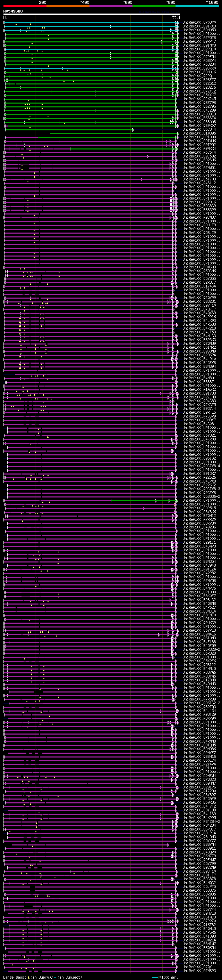Click the UniRef100_B9IJI7 label
222x980 pixels.
(199, 875)
